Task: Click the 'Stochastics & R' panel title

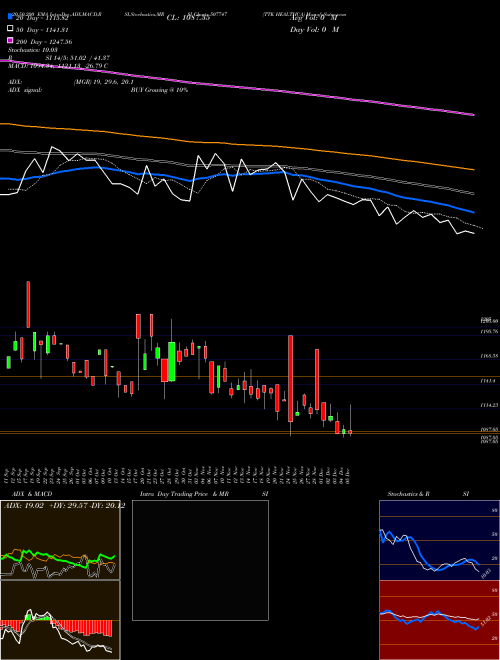Action: [x=408, y=494]
